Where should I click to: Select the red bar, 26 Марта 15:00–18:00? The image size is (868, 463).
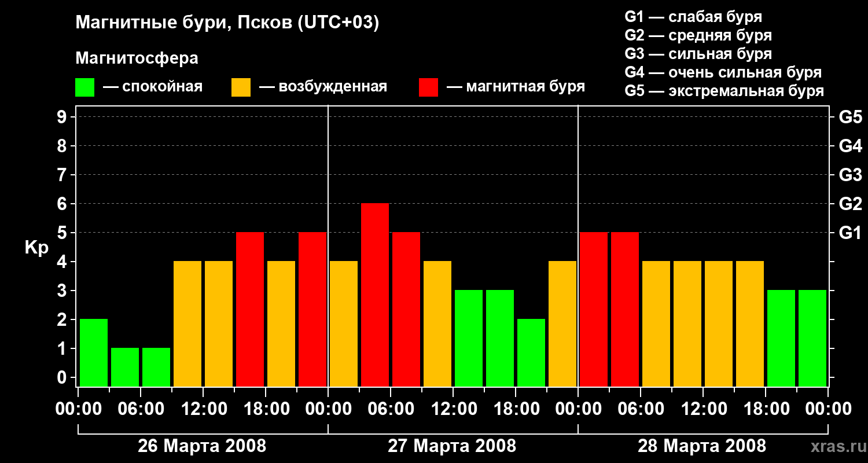250,309
